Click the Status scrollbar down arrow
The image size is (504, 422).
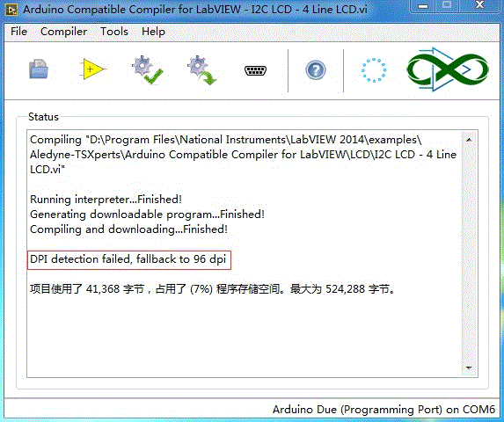(x=469, y=368)
